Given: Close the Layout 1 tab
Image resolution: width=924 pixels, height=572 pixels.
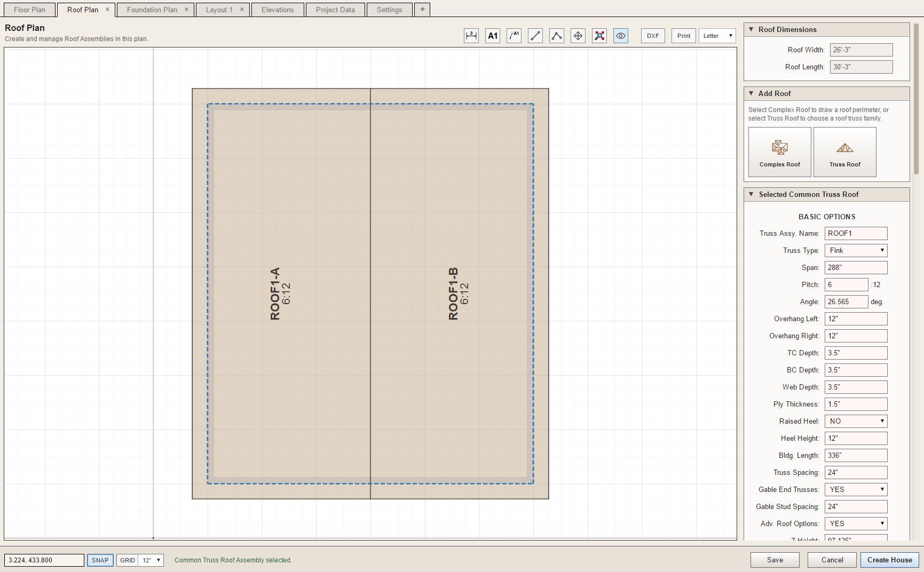Looking at the screenshot, I should (242, 10).
